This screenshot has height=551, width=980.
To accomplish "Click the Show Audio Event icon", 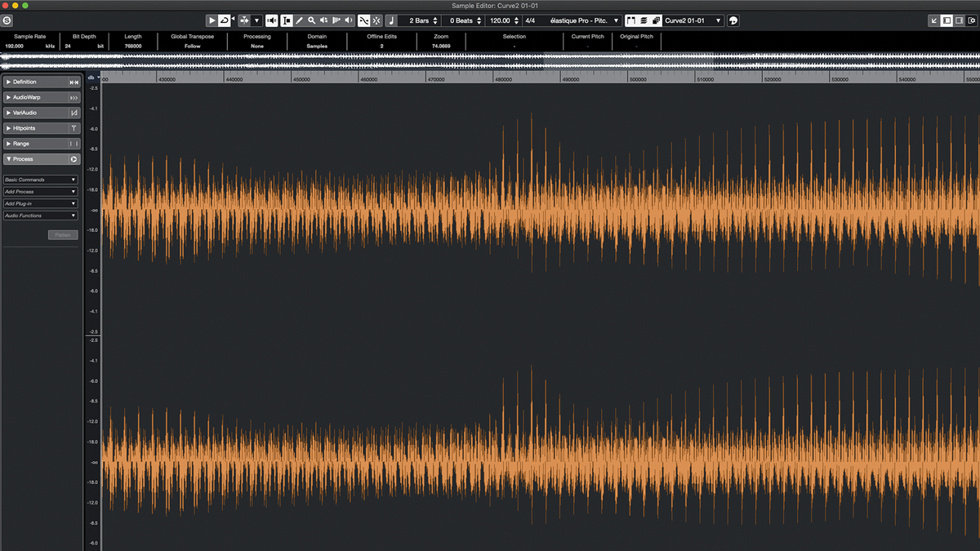I will click(631, 20).
